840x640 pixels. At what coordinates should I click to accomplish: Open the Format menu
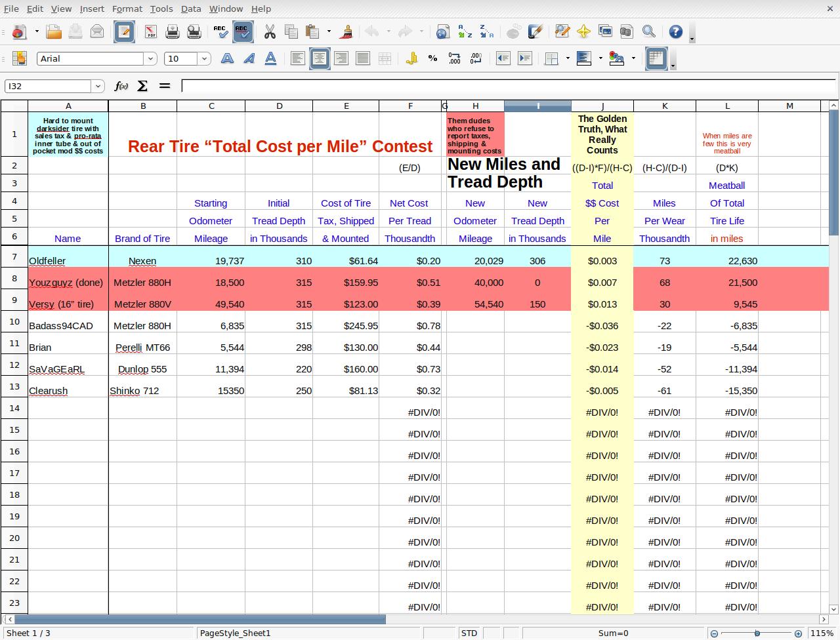pyautogui.click(x=127, y=9)
